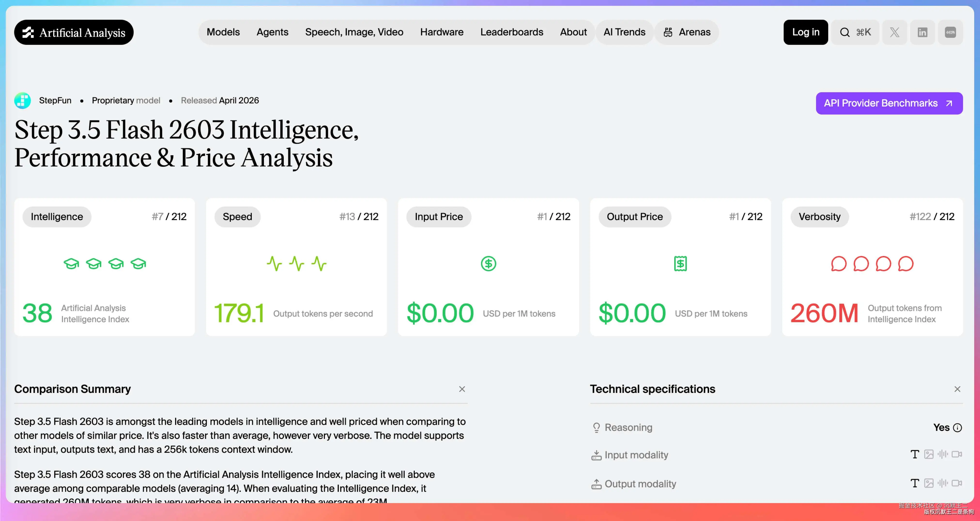Click the Speed label pill

pos(237,217)
